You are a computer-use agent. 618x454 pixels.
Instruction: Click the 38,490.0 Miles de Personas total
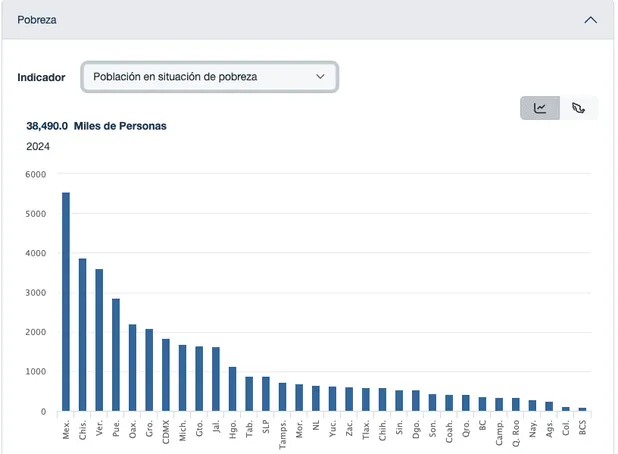click(x=97, y=126)
